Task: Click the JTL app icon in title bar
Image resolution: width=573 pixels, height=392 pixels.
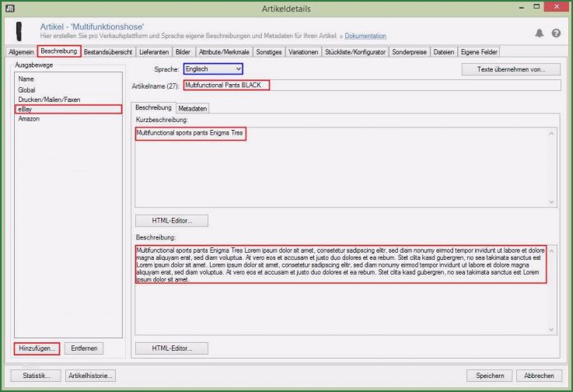Action: click(10, 8)
